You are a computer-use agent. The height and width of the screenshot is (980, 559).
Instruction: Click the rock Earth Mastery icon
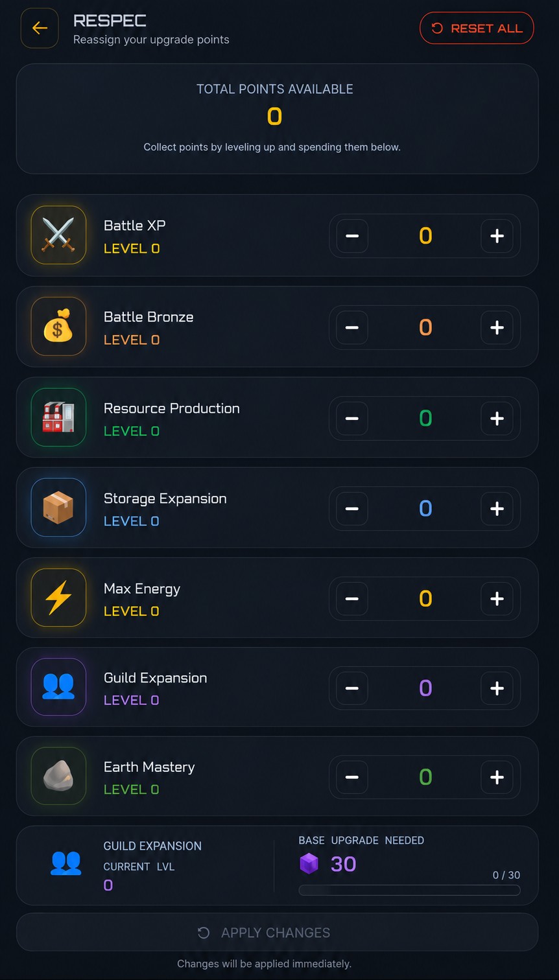(58, 776)
